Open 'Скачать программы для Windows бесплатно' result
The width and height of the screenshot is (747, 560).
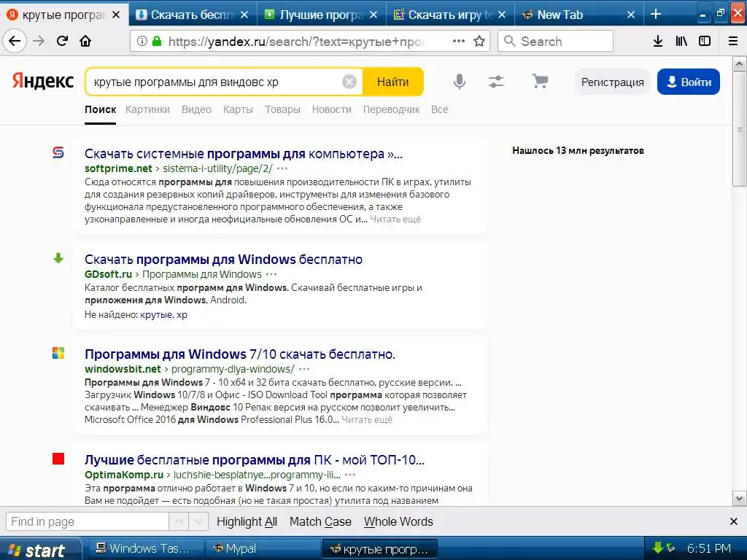tap(223, 260)
